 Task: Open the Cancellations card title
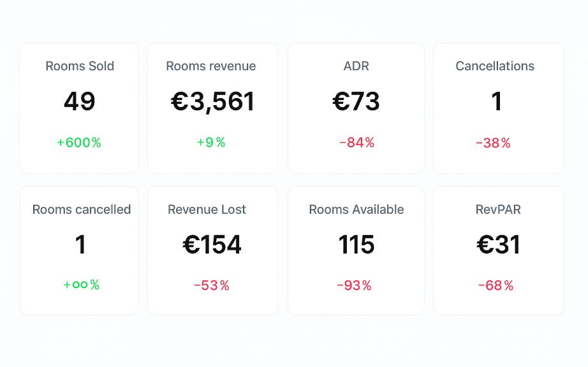[x=495, y=66]
